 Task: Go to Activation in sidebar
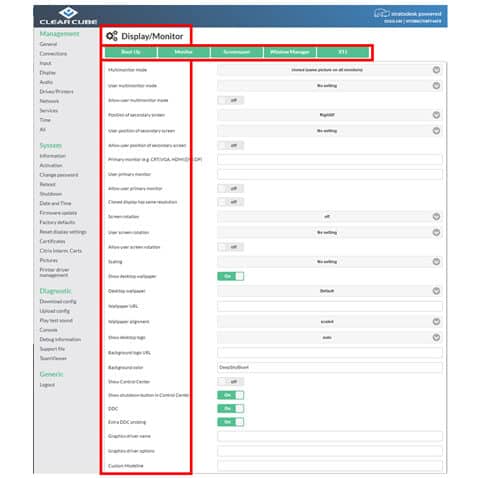(x=51, y=165)
